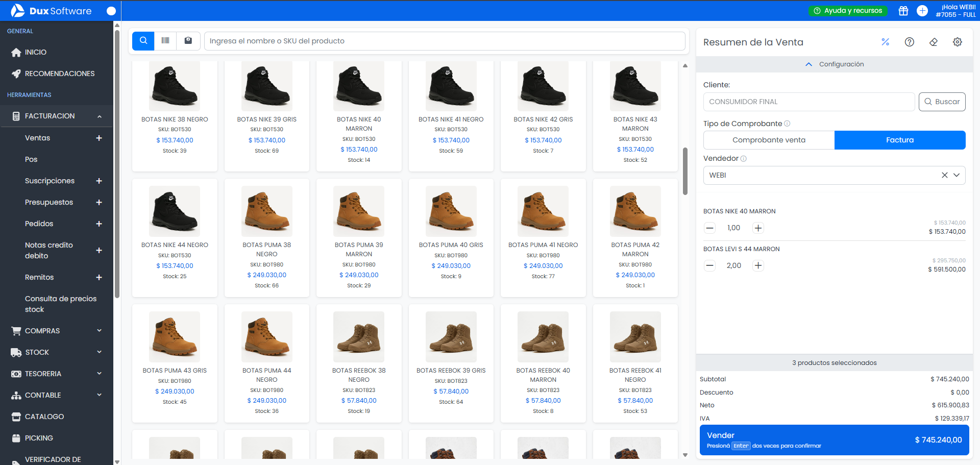Click the product grid scrollbar thumb
This screenshot has width=980, height=465.
tap(685, 172)
